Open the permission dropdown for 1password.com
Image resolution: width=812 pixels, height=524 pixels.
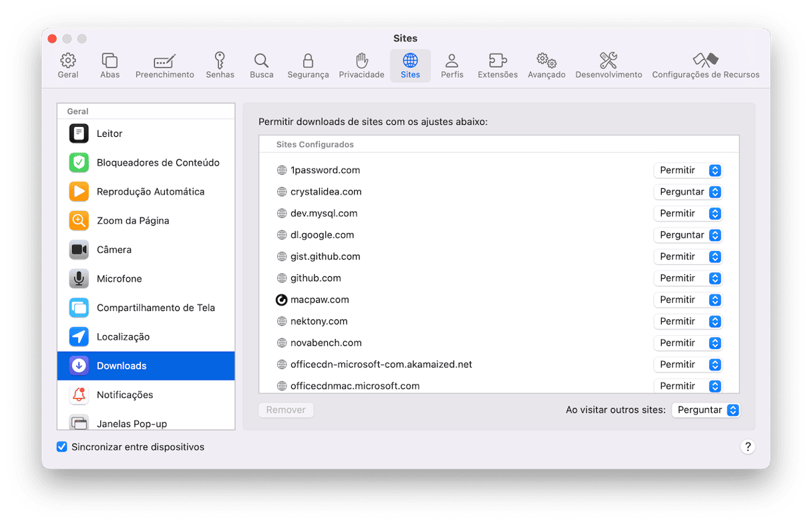pyautogui.click(x=688, y=170)
